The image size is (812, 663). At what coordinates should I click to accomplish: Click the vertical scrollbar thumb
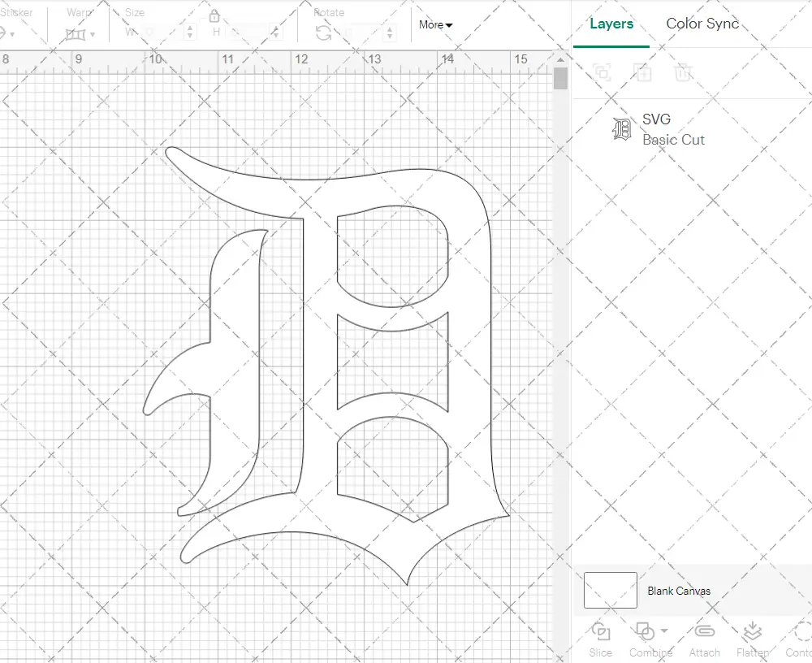[560, 78]
